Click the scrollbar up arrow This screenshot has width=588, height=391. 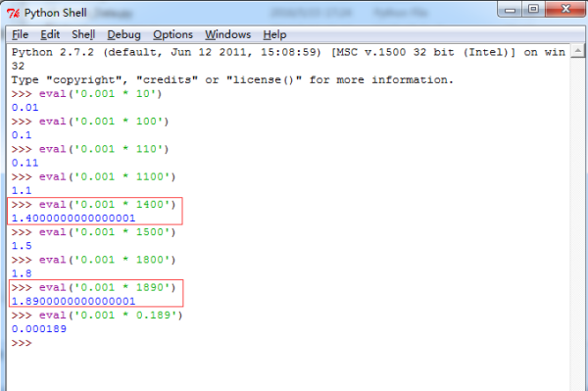click(x=578, y=51)
